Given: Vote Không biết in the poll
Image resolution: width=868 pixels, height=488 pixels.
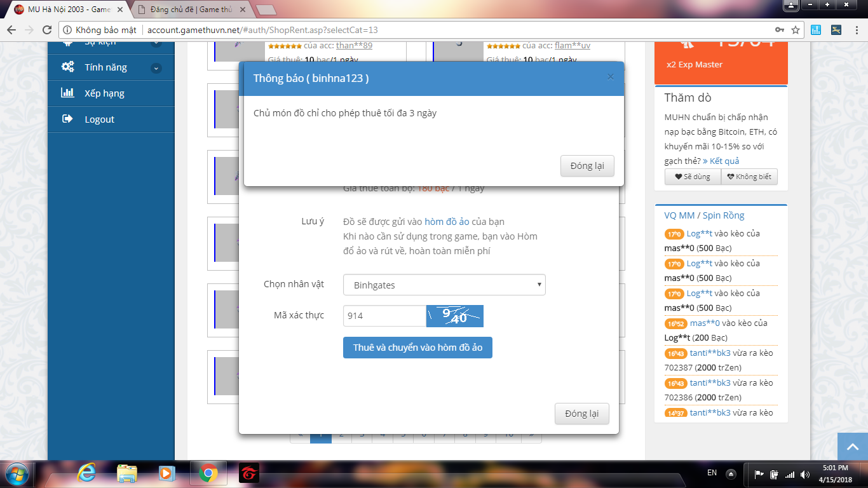Looking at the screenshot, I should tap(749, 177).
